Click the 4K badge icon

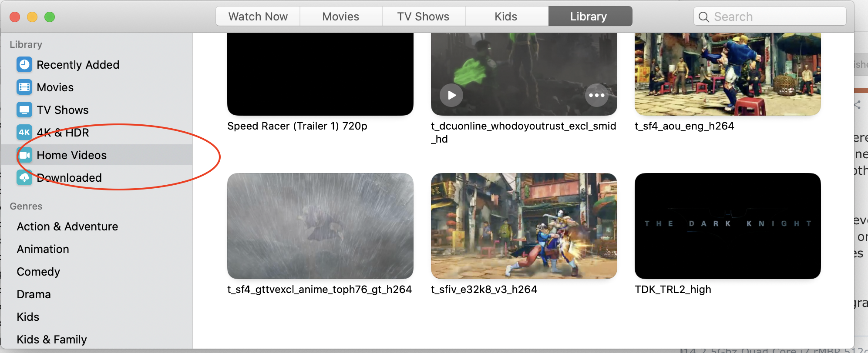point(24,133)
